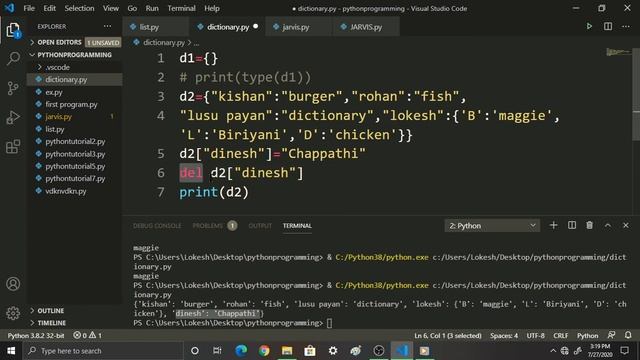The height and width of the screenshot is (360, 640).
Task: Switch to the Problems panel tab
Action: click(214, 226)
